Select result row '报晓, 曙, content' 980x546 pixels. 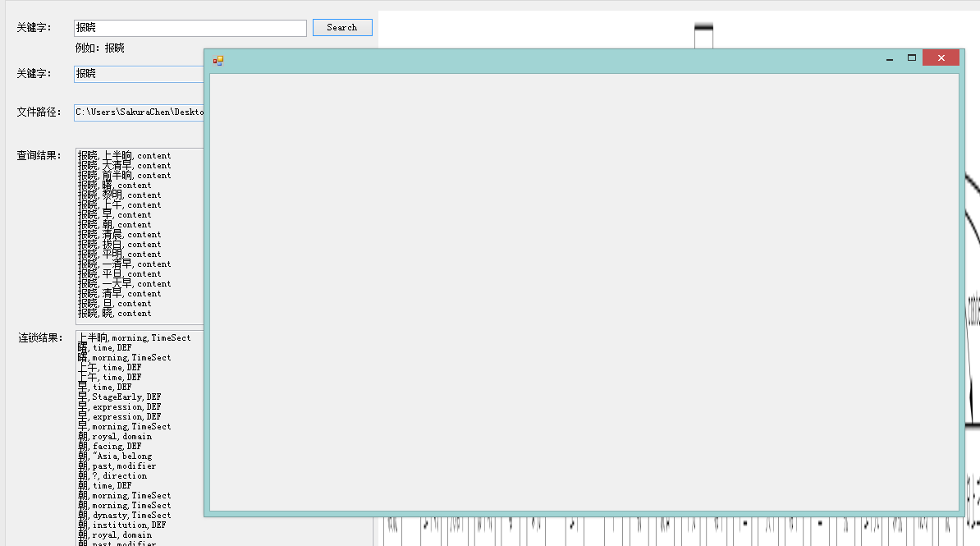click(x=114, y=186)
